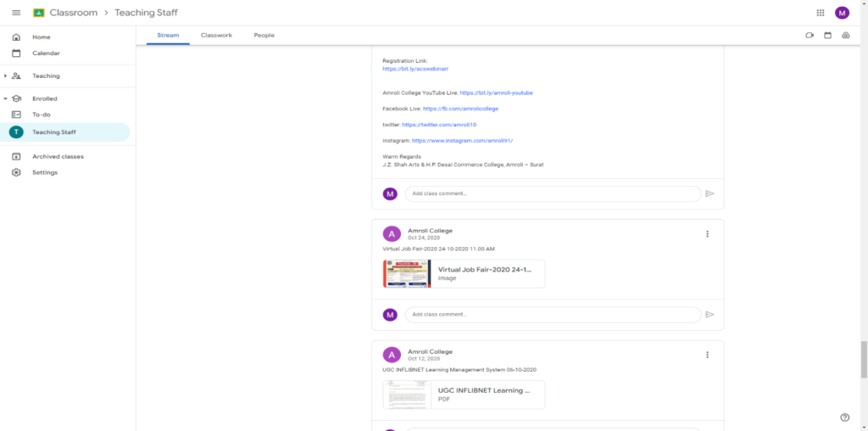Open more options for Virtual Job Fair post

coord(707,234)
